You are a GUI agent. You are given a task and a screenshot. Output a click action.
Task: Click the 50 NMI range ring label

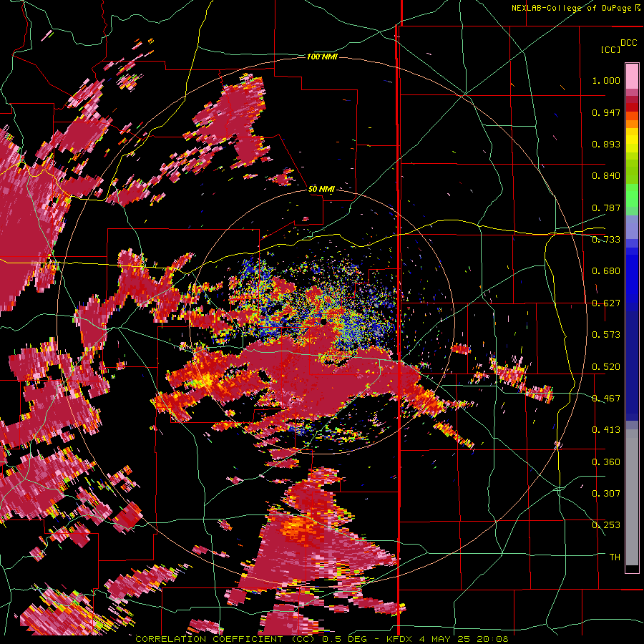point(321,189)
